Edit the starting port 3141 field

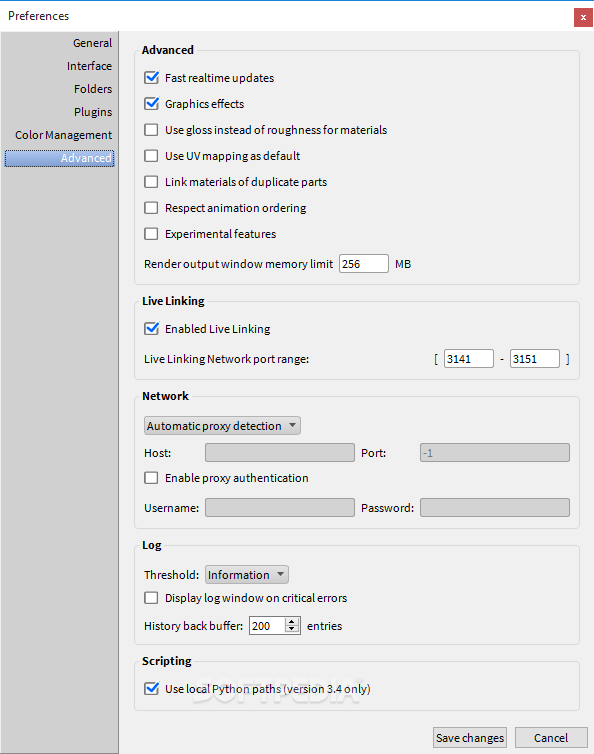(x=468, y=359)
